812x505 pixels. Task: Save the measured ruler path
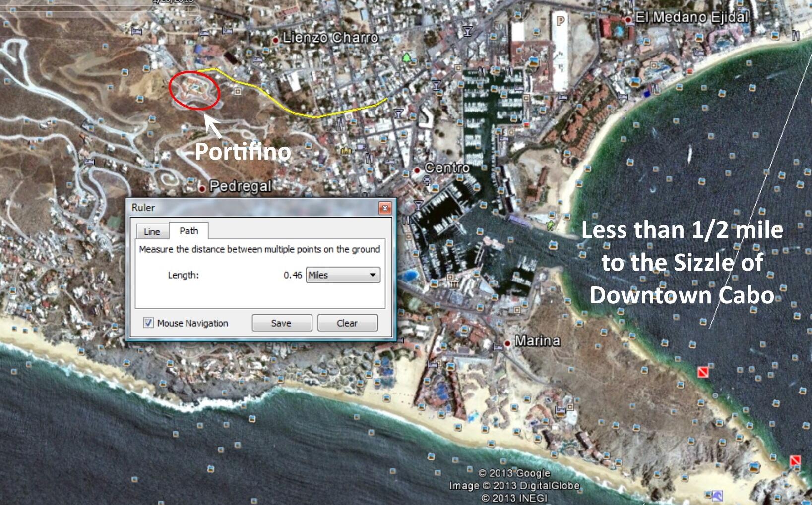tap(281, 323)
